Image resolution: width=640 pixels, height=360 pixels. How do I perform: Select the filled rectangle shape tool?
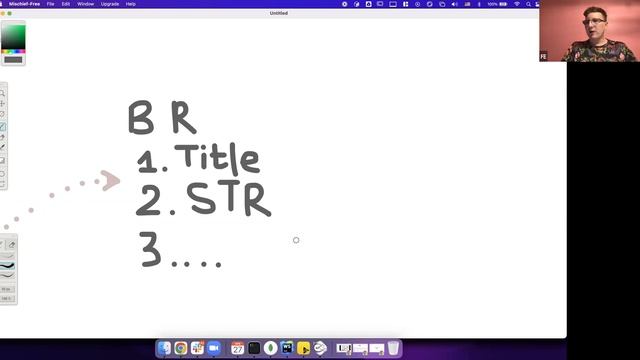point(2,161)
